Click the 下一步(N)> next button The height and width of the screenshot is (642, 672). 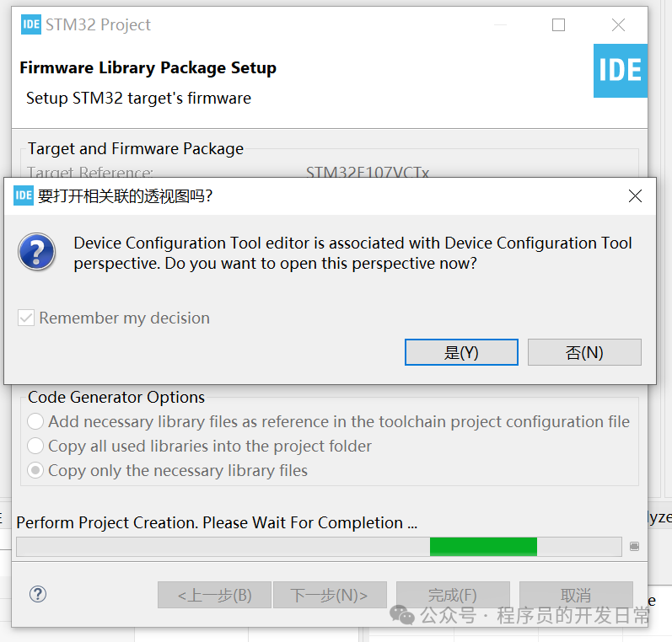click(330, 595)
